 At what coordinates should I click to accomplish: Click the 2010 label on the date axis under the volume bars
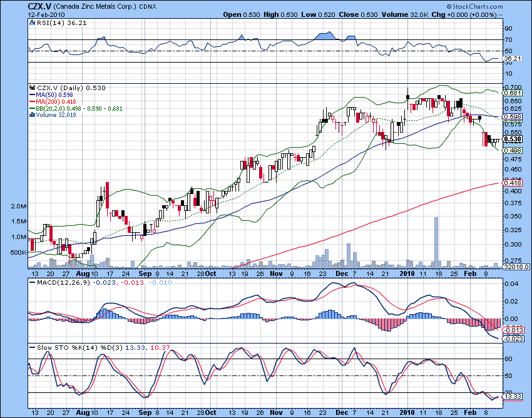(407, 273)
